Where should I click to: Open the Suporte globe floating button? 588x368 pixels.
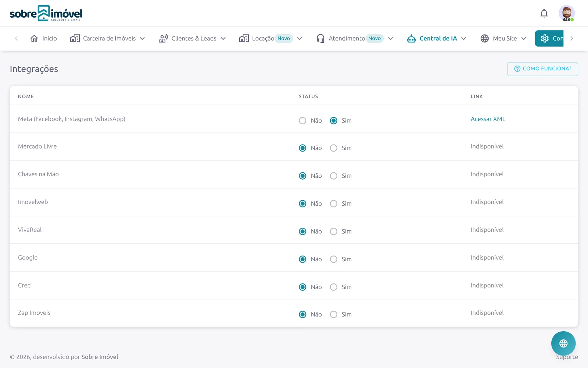(x=563, y=343)
